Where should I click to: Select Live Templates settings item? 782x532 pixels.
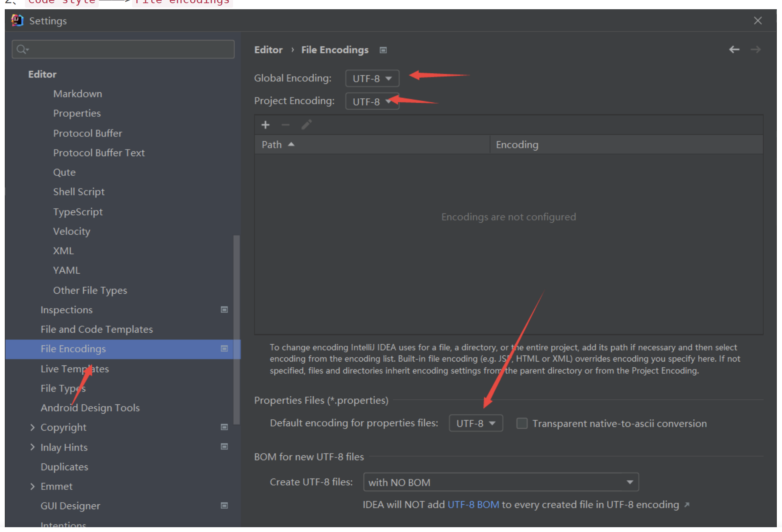pyautogui.click(x=75, y=369)
